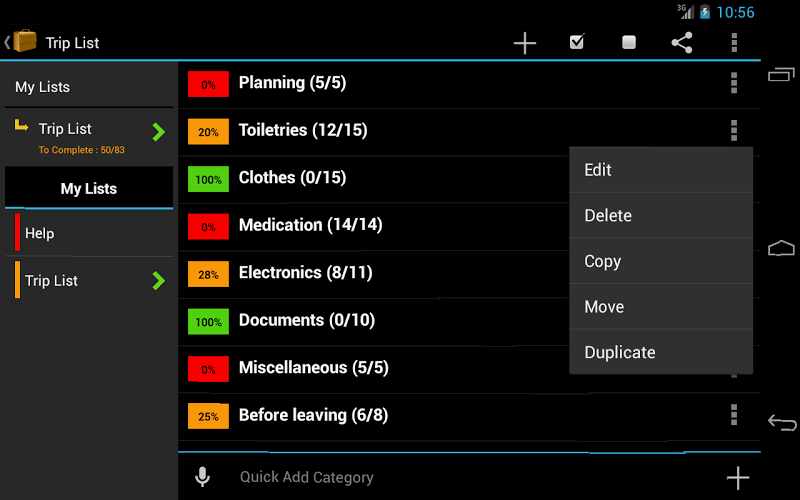Choose Duplicate from the context menu
The width and height of the screenshot is (800, 500).
pos(661,352)
